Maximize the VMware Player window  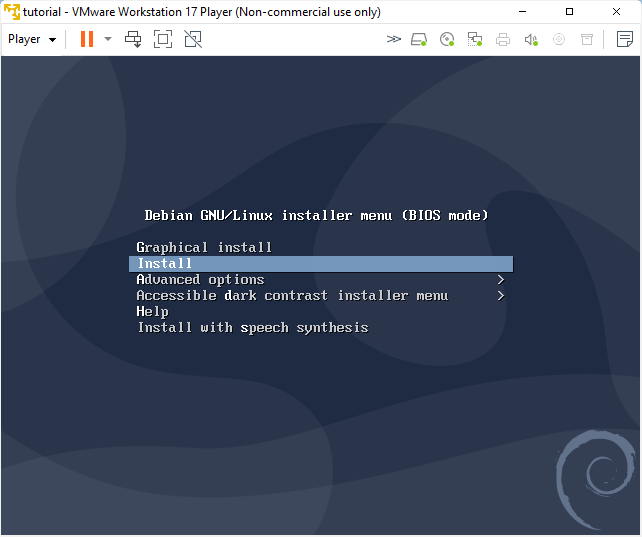[x=569, y=11]
